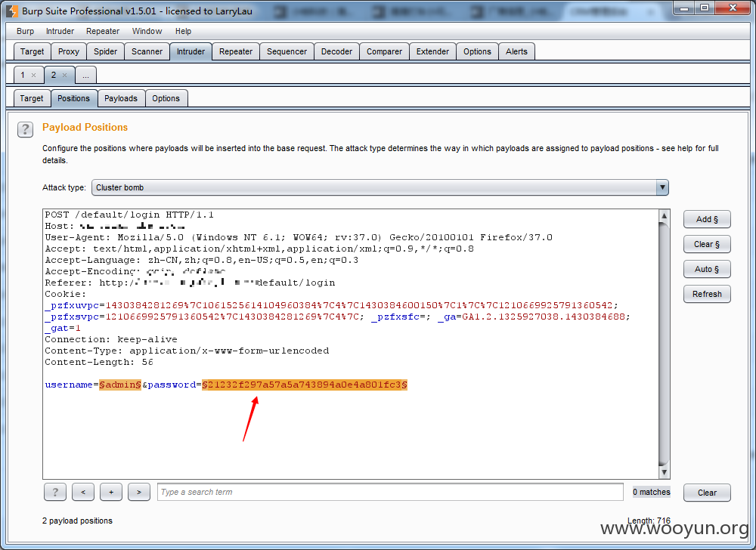Go to next search match

point(139,493)
